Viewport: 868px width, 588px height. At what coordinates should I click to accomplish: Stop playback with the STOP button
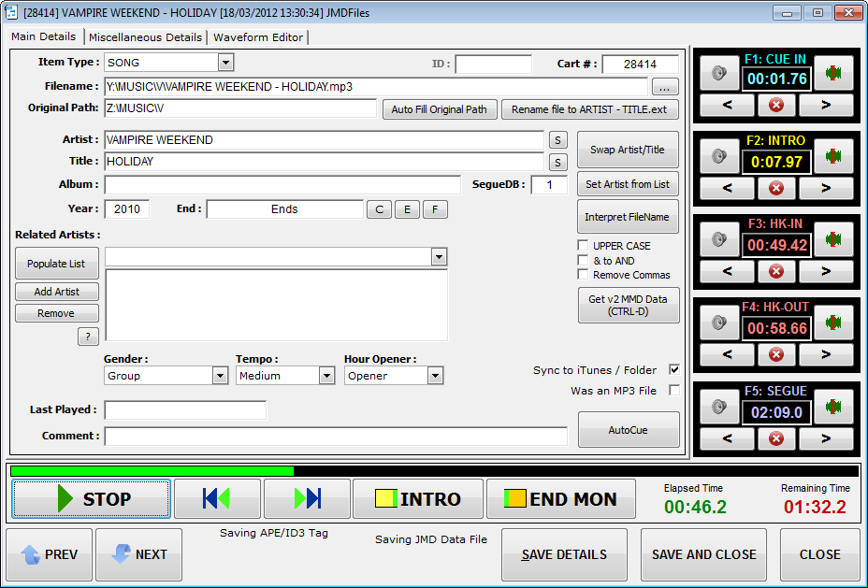tap(92, 499)
